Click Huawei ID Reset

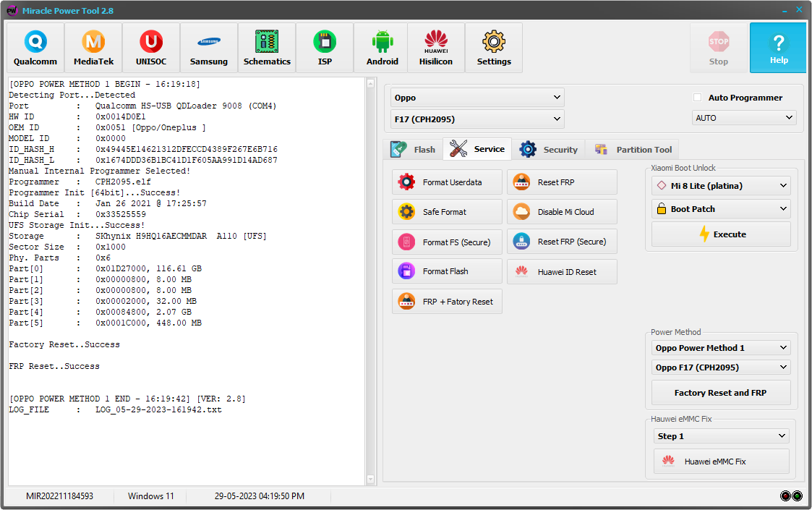[562, 271]
